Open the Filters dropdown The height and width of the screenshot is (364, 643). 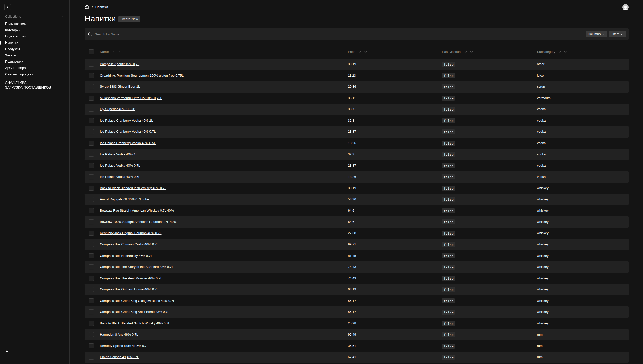coord(617,34)
